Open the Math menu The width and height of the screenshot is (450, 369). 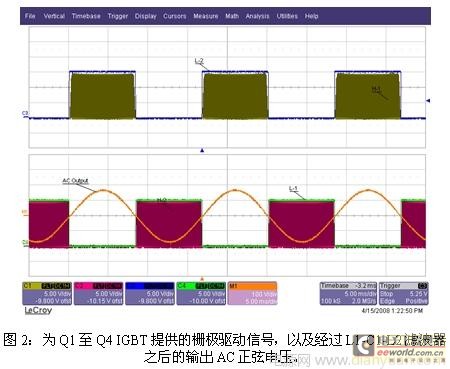[232, 16]
